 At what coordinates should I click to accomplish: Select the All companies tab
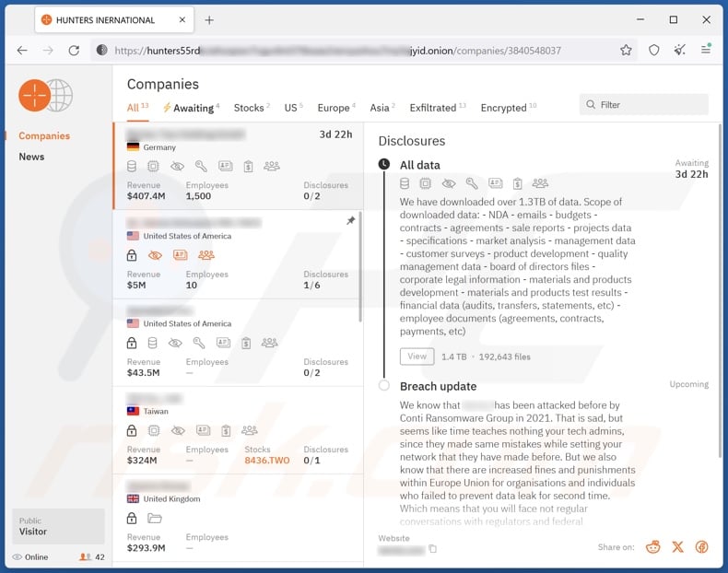point(137,108)
